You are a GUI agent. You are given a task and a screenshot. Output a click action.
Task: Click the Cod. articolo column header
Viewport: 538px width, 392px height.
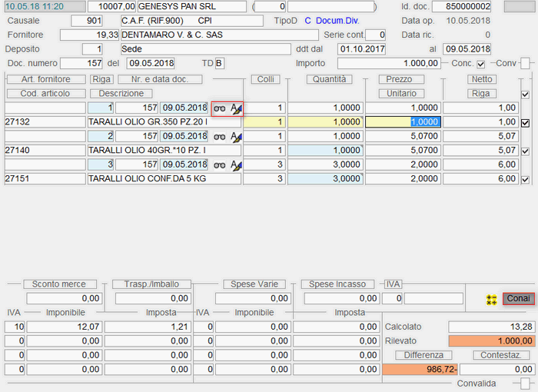(x=46, y=93)
